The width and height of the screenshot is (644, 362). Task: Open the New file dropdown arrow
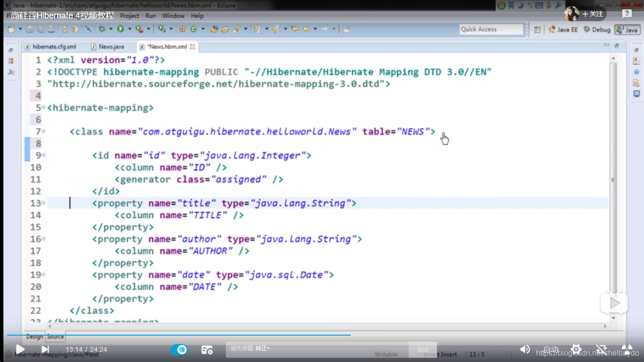[x=20, y=29]
